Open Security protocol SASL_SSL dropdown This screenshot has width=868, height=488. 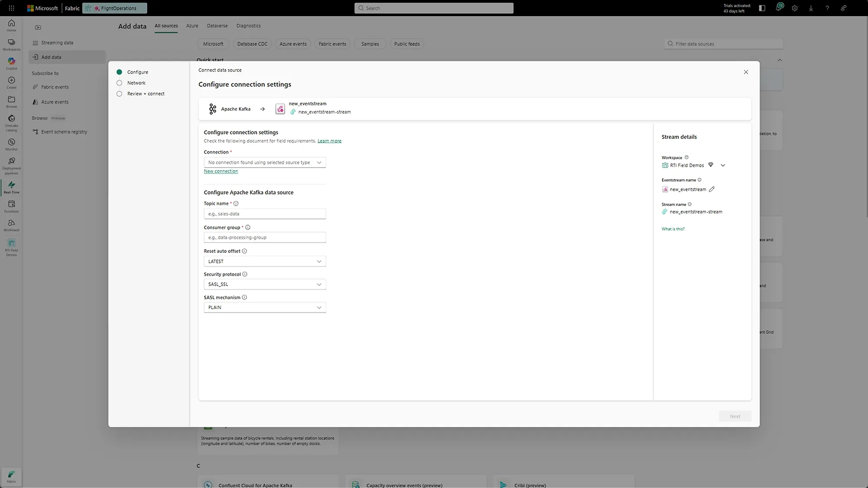265,284
